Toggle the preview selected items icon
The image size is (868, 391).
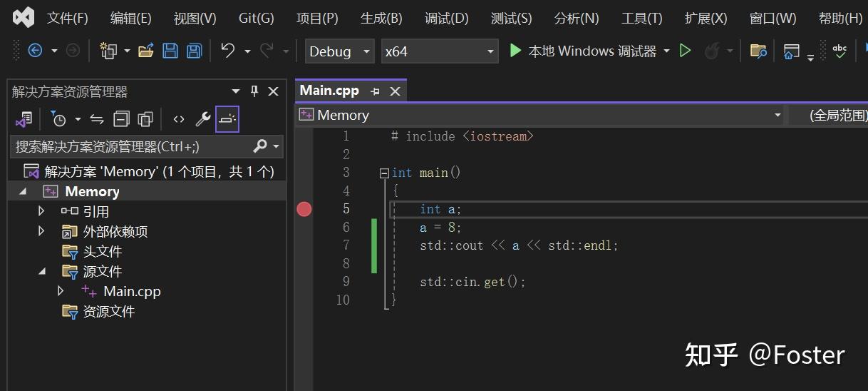click(x=227, y=119)
